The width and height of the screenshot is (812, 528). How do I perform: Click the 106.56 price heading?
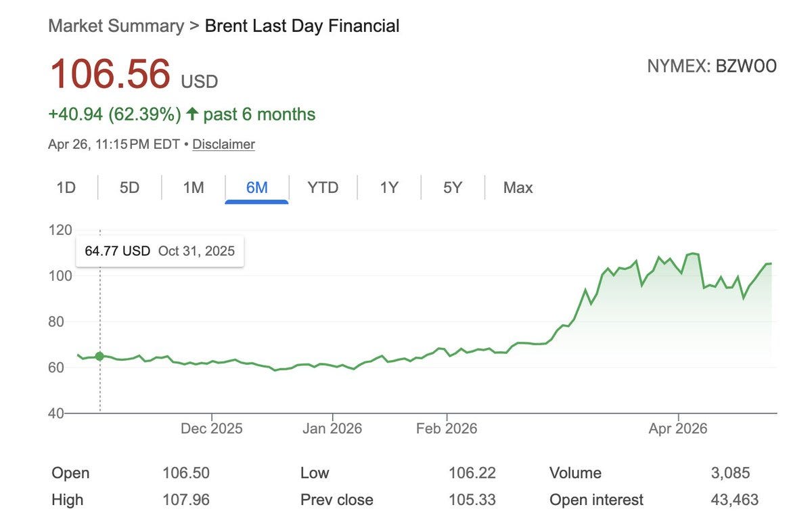(110, 74)
